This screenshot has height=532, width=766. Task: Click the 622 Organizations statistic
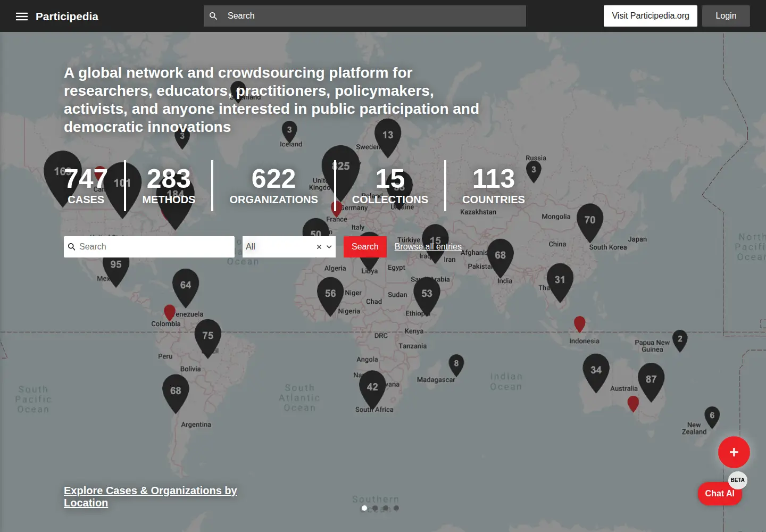[x=273, y=186]
